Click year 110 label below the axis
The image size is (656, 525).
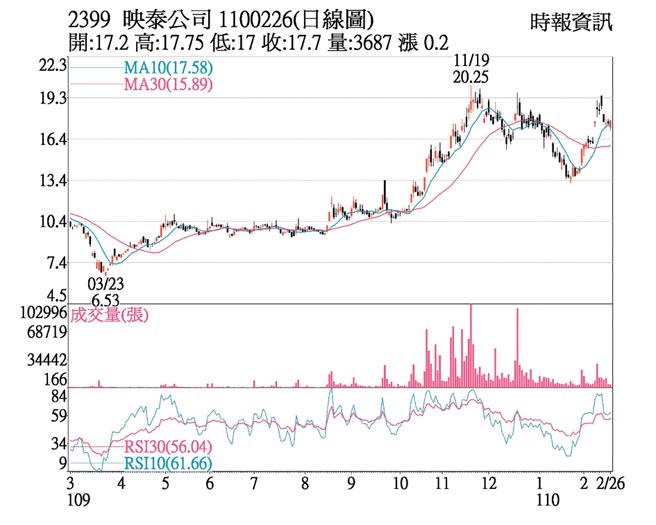(x=540, y=499)
